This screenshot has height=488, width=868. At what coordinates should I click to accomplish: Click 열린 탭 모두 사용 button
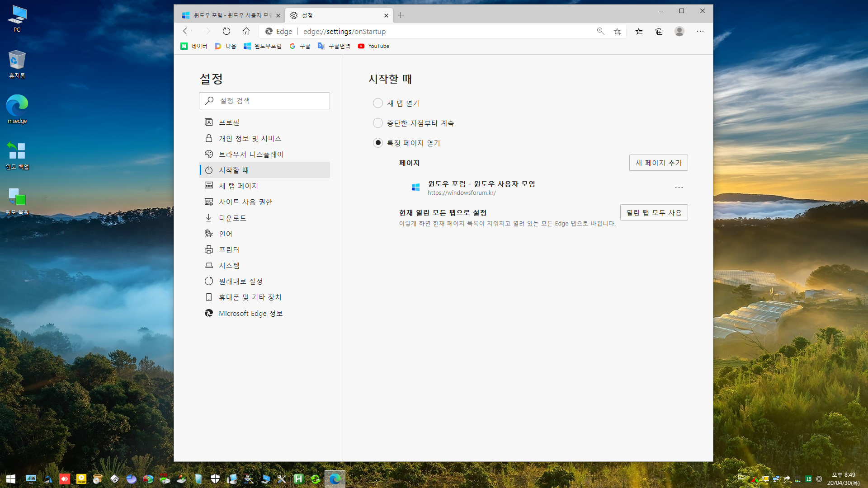(x=654, y=213)
